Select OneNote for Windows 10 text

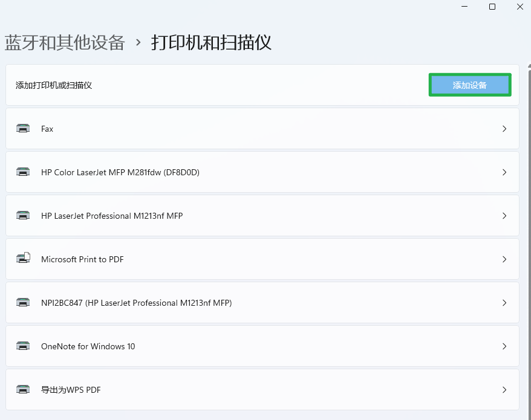88,346
